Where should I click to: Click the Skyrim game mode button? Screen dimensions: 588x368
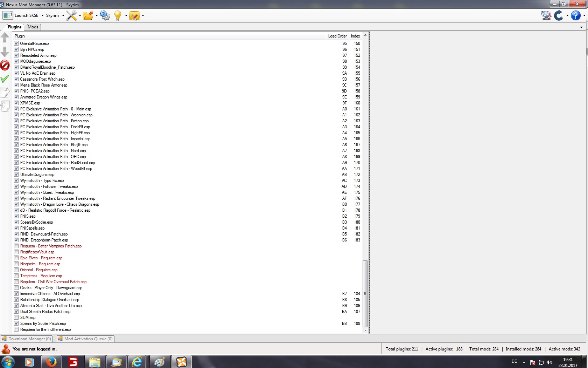tap(52, 15)
